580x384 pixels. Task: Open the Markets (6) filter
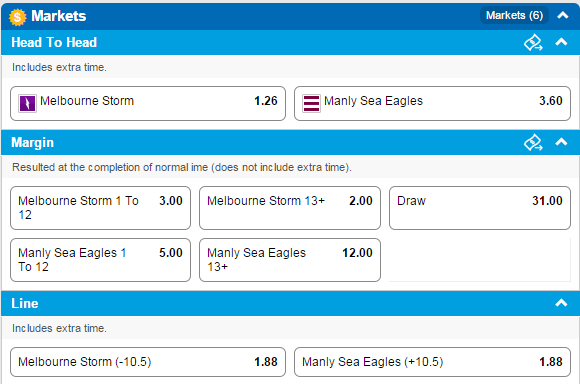[514, 16]
